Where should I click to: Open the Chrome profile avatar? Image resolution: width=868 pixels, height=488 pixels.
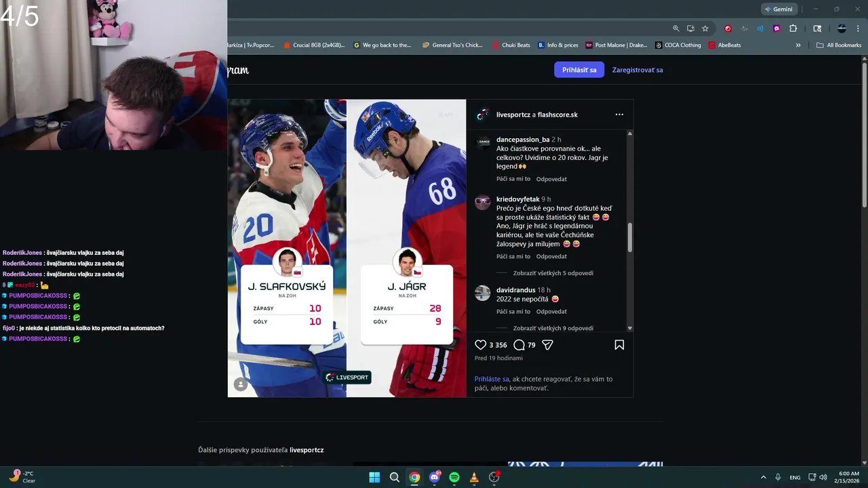(x=842, y=28)
